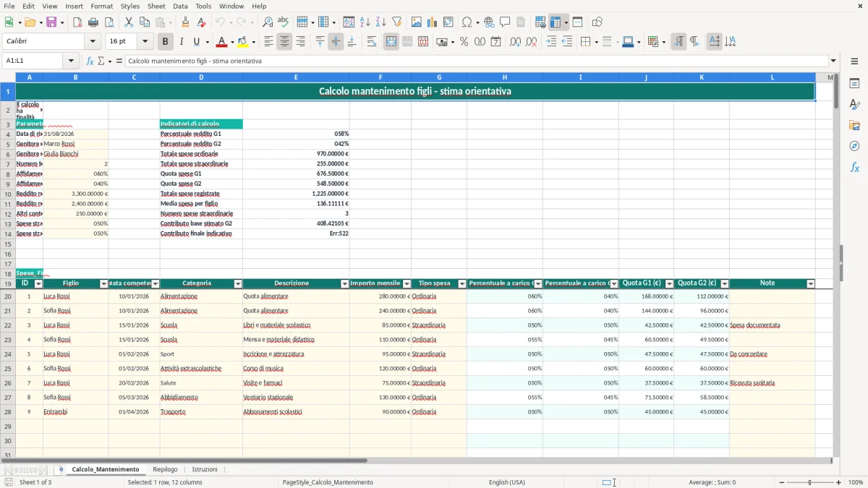Click the Font Color red swatch

click(221, 42)
